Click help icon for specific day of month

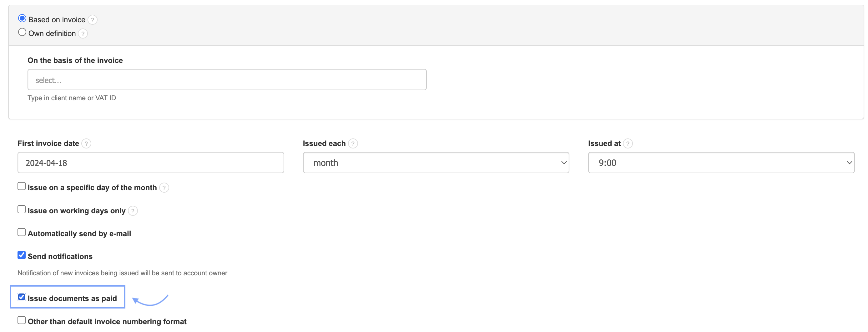click(x=164, y=188)
